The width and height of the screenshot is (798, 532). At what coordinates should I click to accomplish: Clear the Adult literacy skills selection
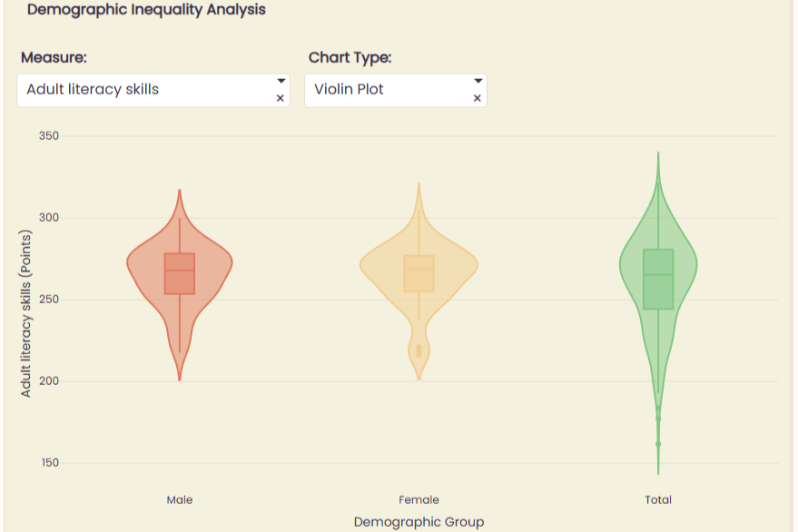pyautogui.click(x=280, y=98)
